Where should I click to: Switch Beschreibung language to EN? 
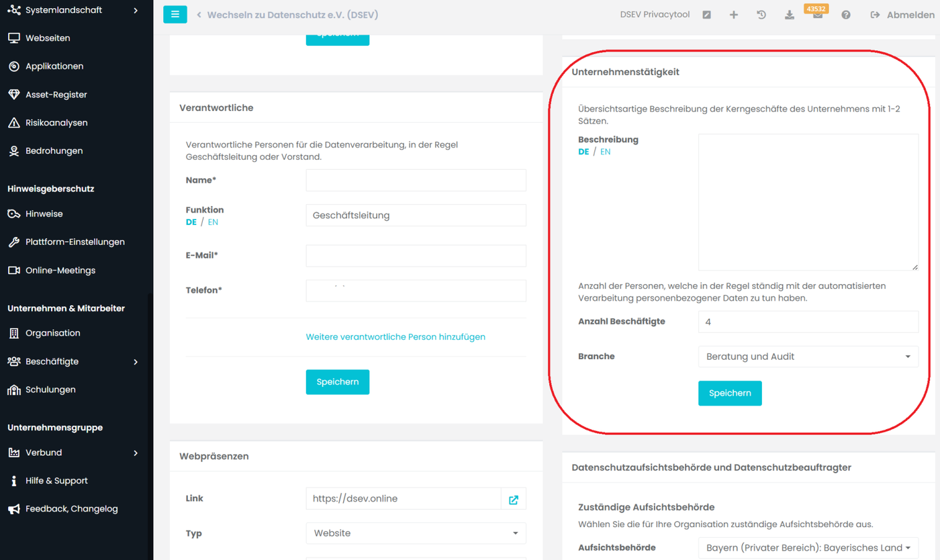pyautogui.click(x=606, y=152)
